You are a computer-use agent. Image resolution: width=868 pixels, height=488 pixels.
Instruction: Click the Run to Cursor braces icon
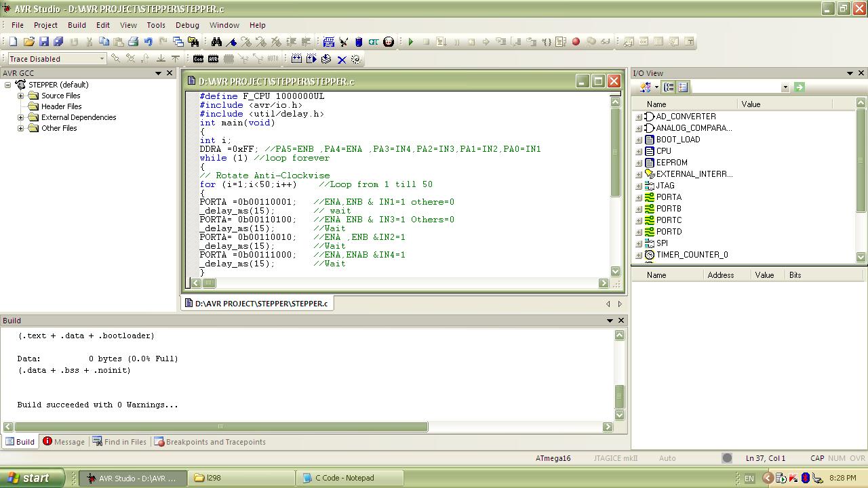547,41
